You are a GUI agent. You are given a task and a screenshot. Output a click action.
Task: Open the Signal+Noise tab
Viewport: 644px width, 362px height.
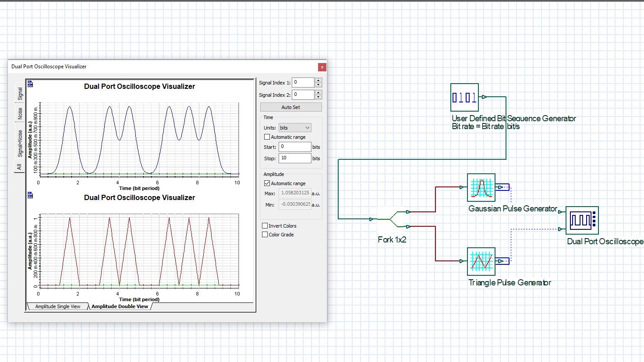coord(19,144)
